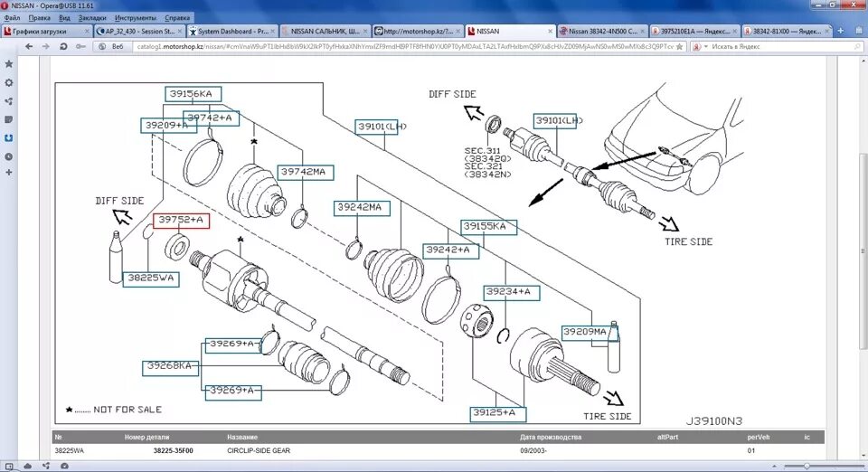
Task: Switch to the Графики загрузки tab
Action: [45, 32]
